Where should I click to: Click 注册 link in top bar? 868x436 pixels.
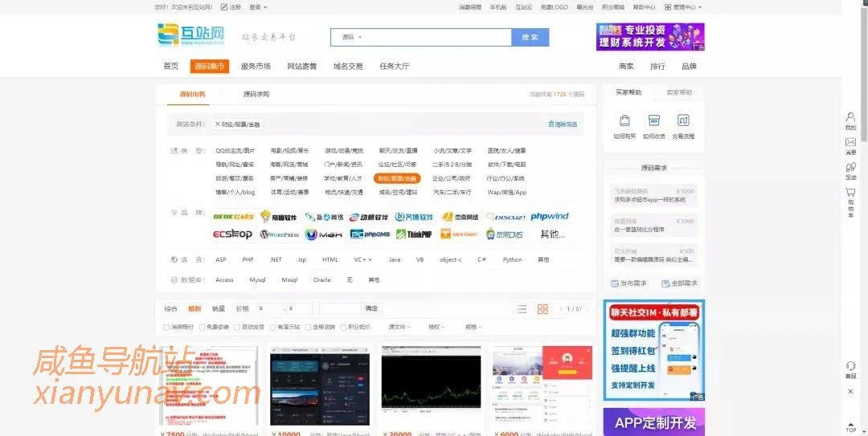[x=231, y=7]
